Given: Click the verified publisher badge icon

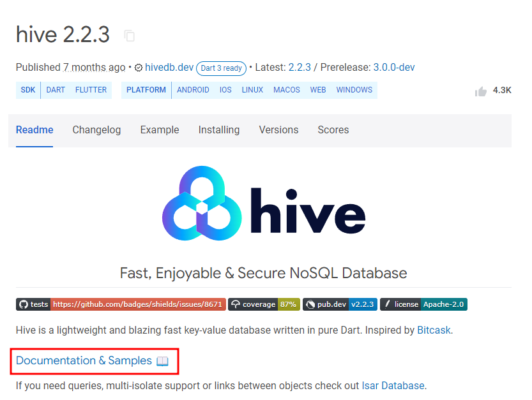Looking at the screenshot, I should pos(139,68).
